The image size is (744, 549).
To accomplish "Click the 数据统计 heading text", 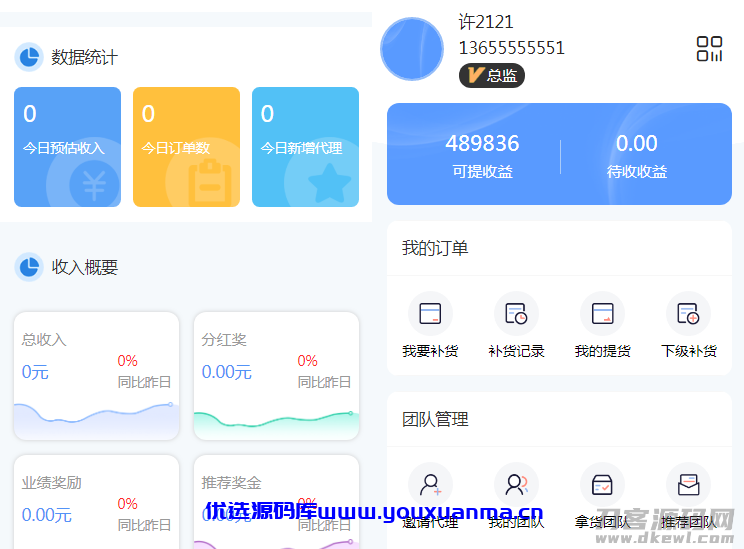I will (x=84, y=57).
